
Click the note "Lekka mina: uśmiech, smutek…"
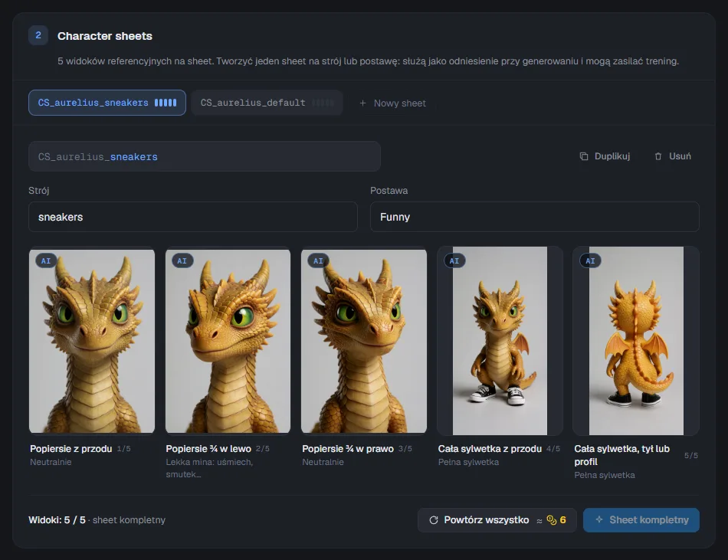209,468
